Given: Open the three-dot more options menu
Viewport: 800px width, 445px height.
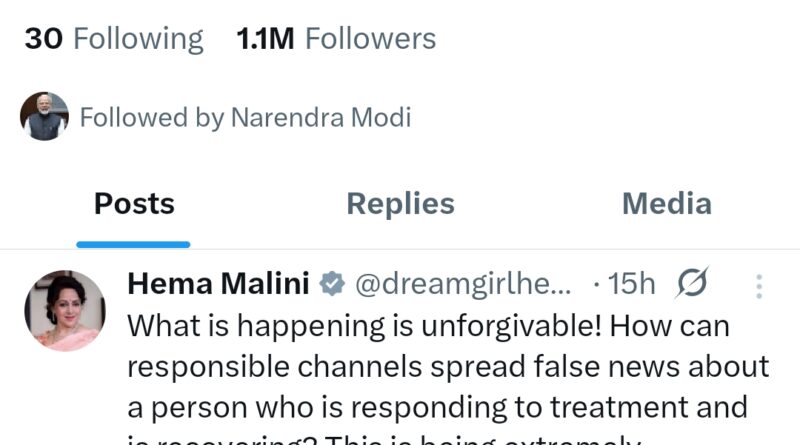Looking at the screenshot, I should point(759,287).
